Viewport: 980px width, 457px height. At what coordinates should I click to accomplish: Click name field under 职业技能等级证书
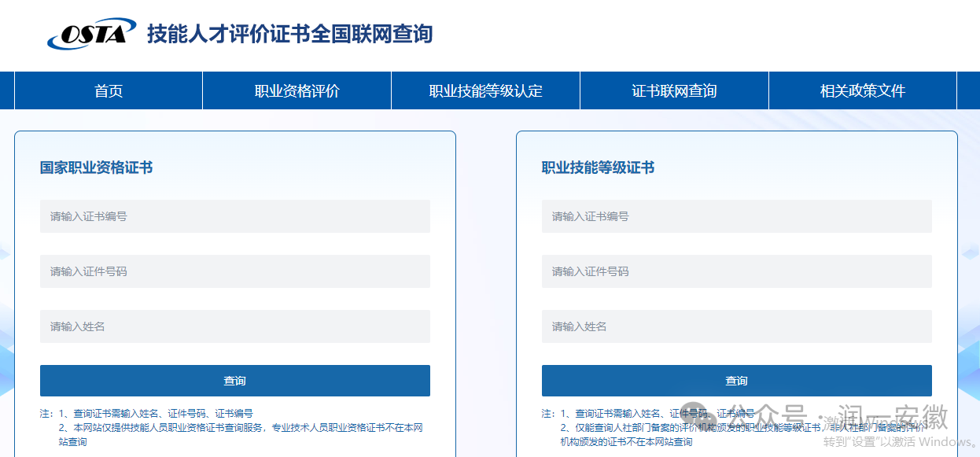point(737,326)
